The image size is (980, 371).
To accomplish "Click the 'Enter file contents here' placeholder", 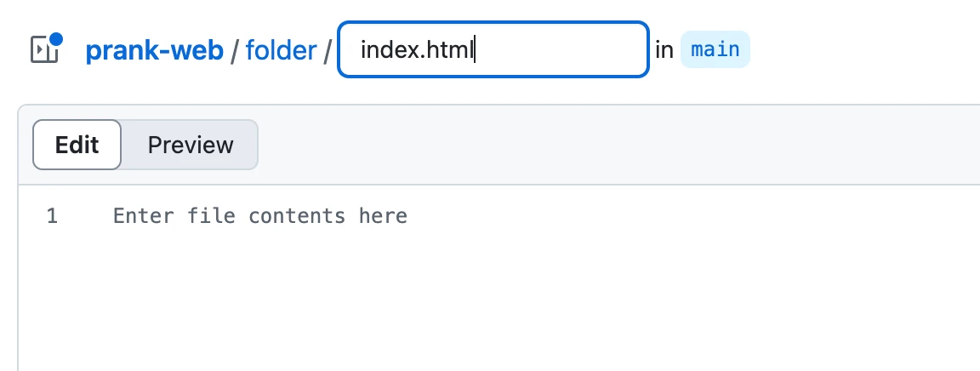I will [x=259, y=216].
